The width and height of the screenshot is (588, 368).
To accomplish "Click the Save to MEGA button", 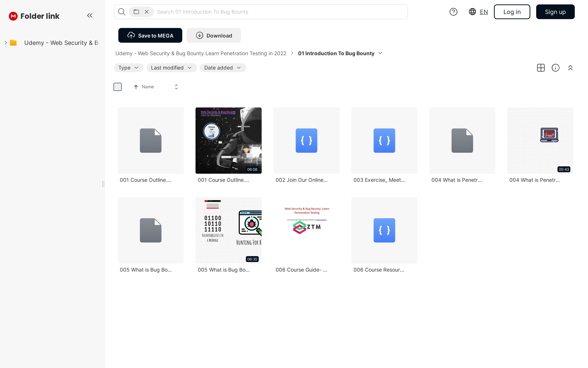I will 150,36.
